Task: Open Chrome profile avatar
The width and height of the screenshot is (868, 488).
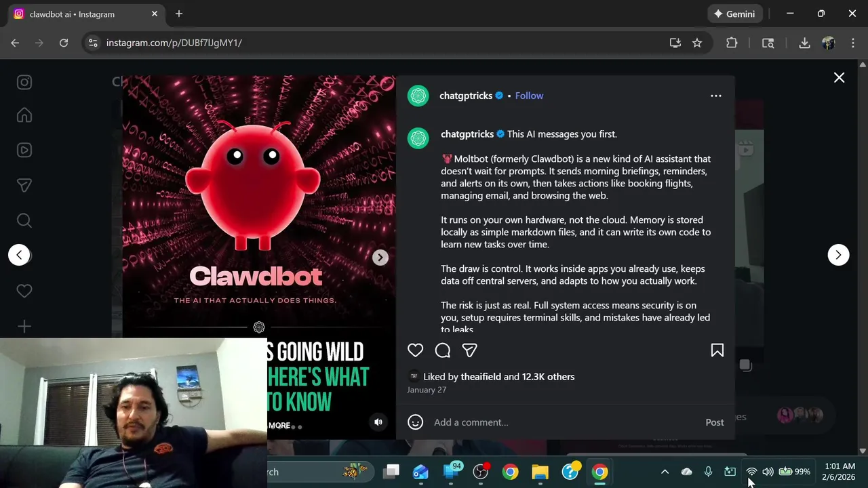Action: click(829, 43)
